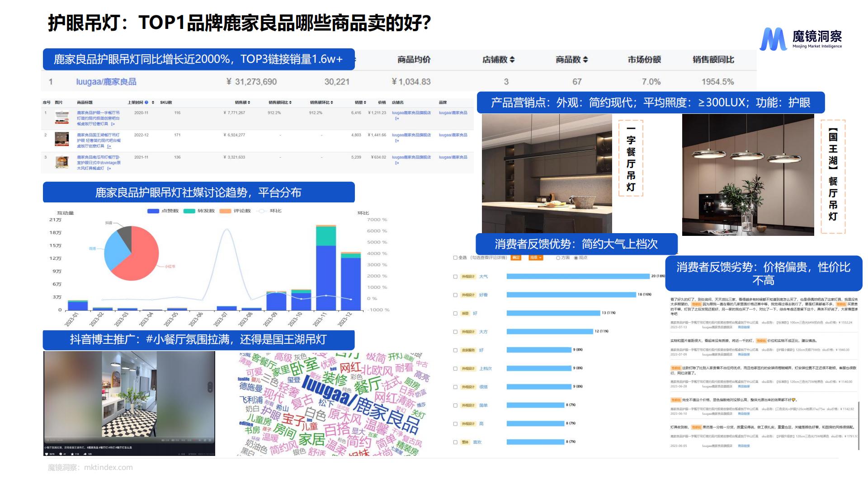This screenshot has height=488, width=868.
Task: Open external link icon after first product title
Action: pyautogui.click(x=113, y=124)
